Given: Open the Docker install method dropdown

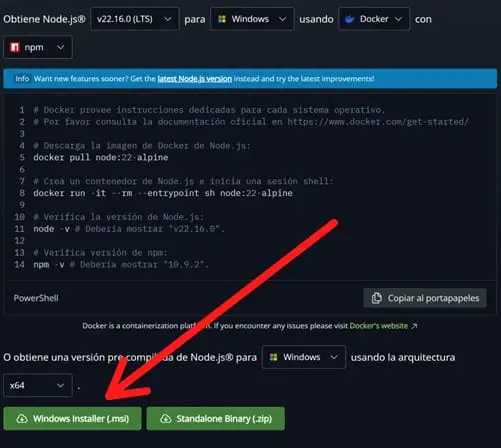Looking at the screenshot, I should 374,19.
